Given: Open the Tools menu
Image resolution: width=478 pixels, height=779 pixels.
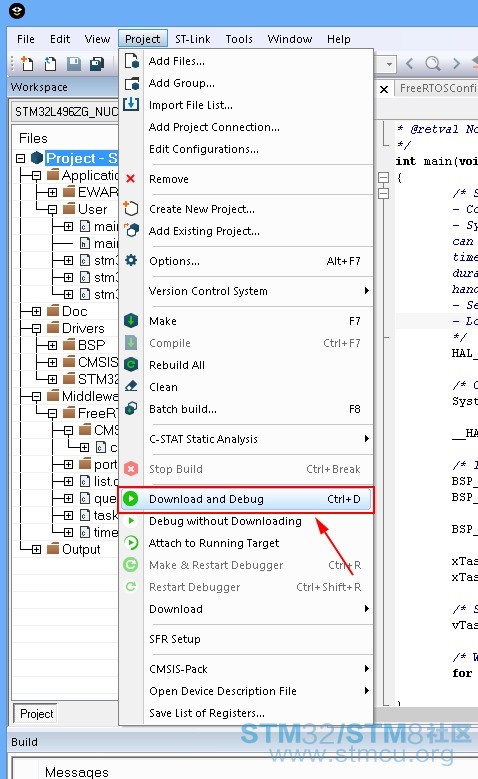Looking at the screenshot, I should tap(239, 39).
